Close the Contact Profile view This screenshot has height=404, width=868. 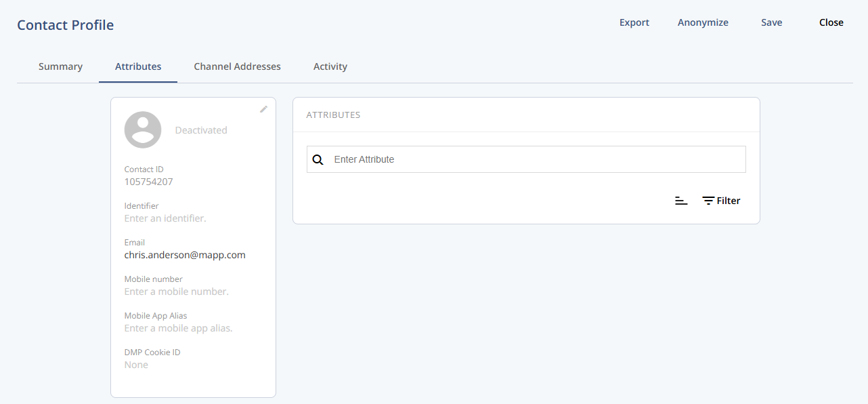831,22
